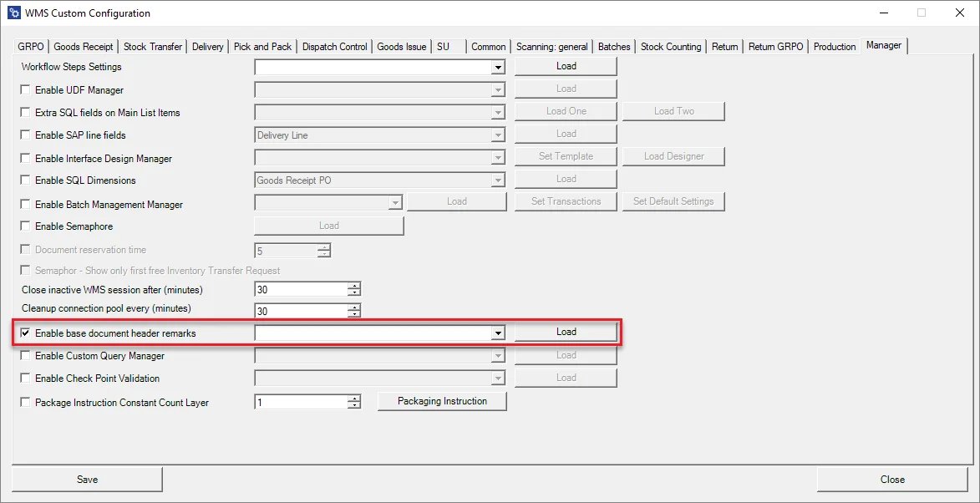The image size is (980, 503).
Task: Open the Production tab
Action: pos(834,47)
